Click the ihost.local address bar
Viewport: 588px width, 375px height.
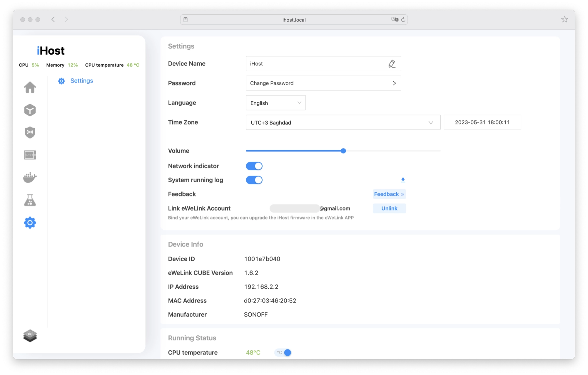coord(294,20)
